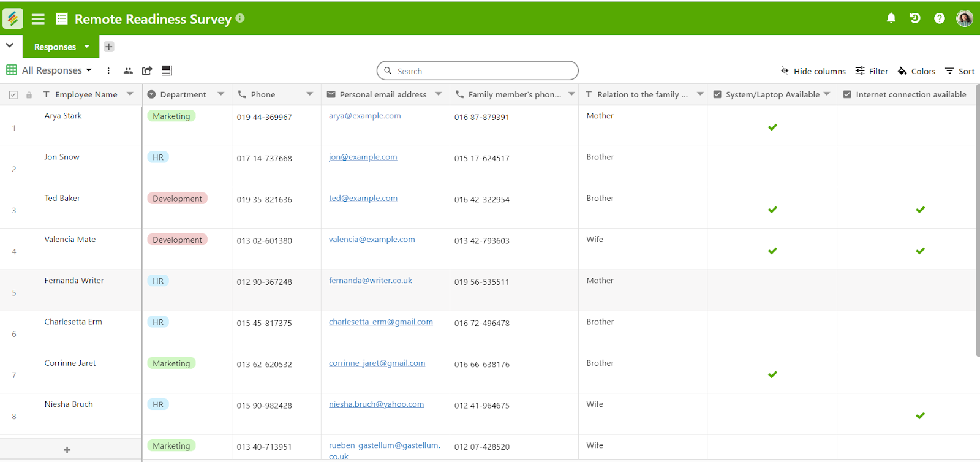Viewport: 980px width, 462px height.
Task: Expand the Family member's phone column menu
Action: (571, 94)
